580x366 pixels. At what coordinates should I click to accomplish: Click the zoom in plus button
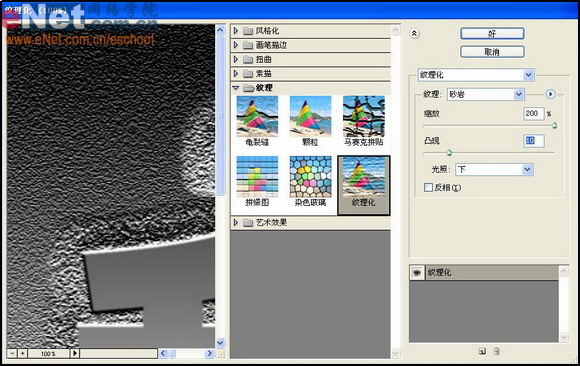[22, 353]
